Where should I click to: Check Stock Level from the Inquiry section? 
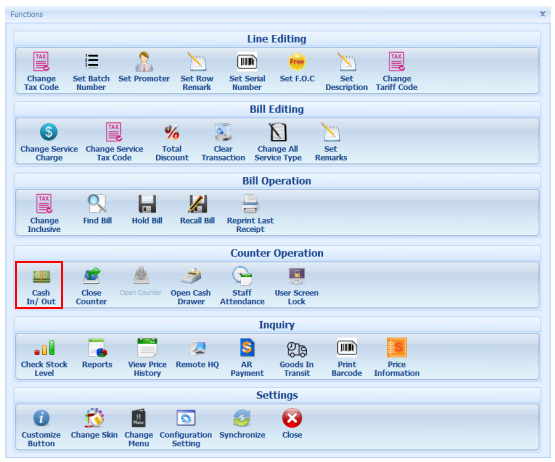(x=44, y=358)
